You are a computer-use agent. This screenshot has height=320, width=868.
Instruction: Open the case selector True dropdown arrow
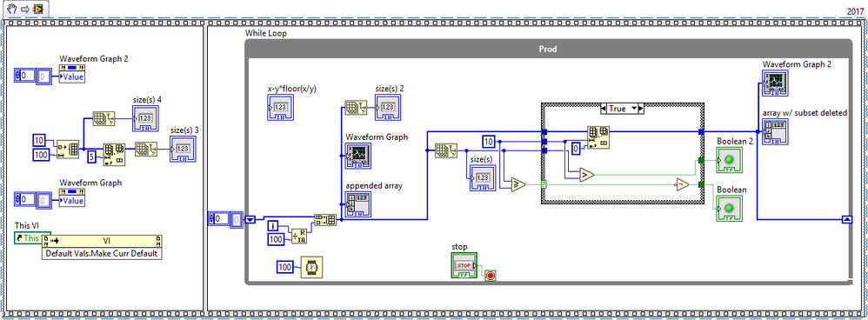[633, 109]
